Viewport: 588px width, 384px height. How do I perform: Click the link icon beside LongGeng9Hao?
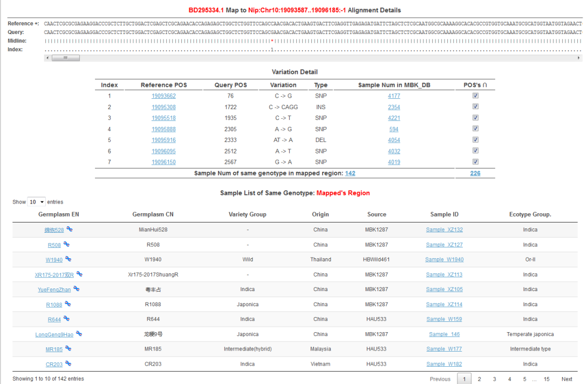tap(79, 333)
